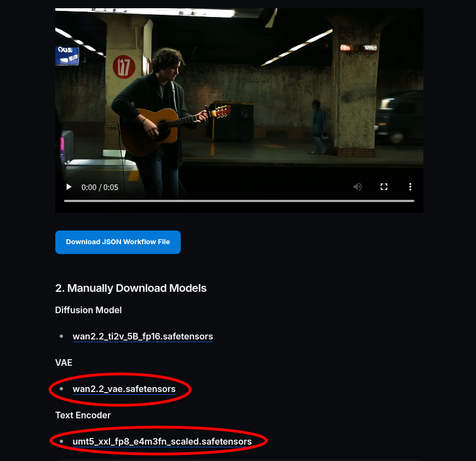Image resolution: width=476 pixels, height=461 pixels.
Task: Click the Diffusion Model subheading
Action: point(88,310)
